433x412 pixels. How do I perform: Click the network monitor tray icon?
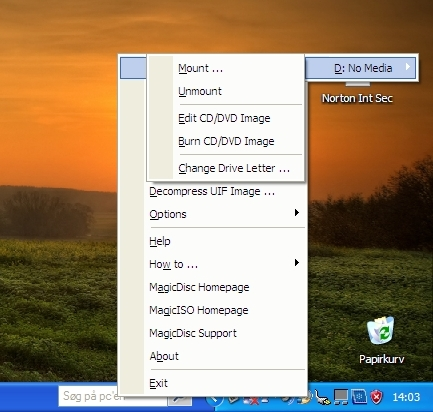341,397
